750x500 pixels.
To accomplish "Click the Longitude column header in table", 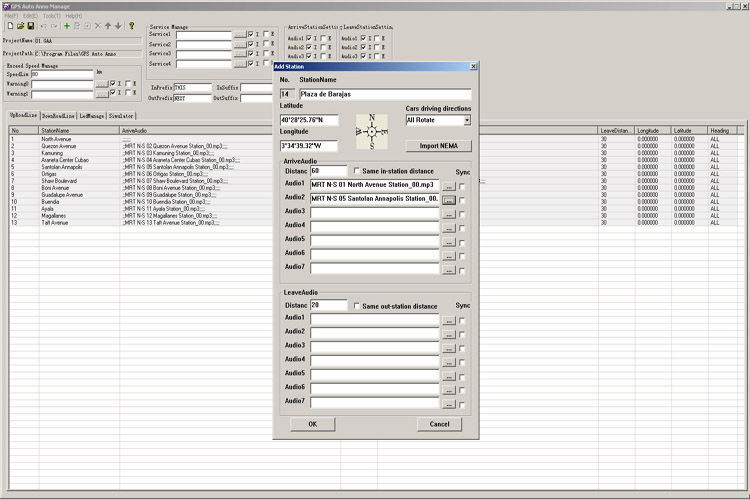I will coord(653,130).
